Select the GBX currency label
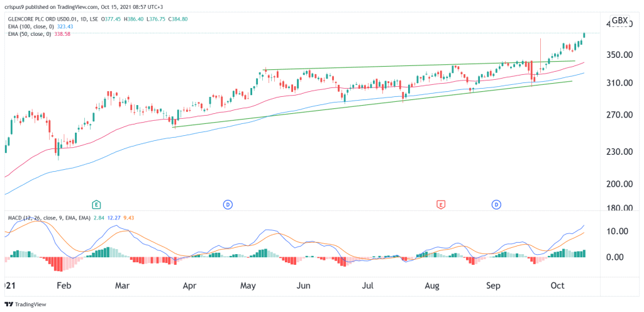The image size is (644, 312). click(x=619, y=21)
